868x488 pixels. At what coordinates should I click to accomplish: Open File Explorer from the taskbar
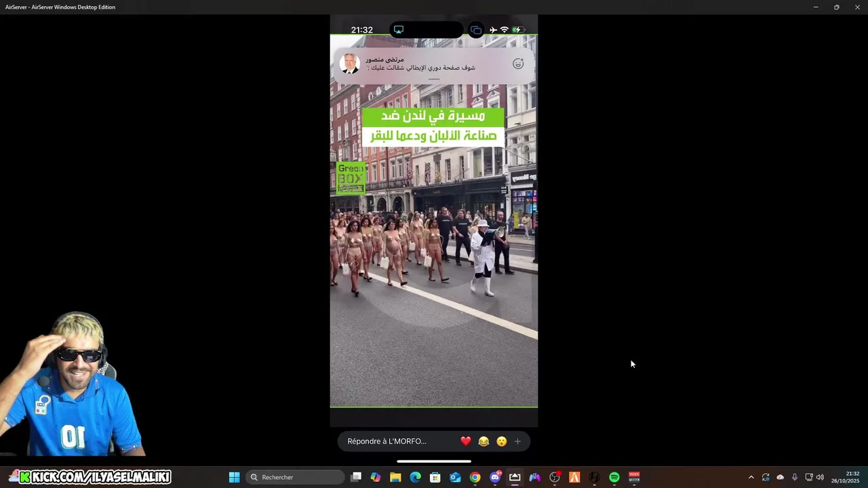tap(395, 477)
